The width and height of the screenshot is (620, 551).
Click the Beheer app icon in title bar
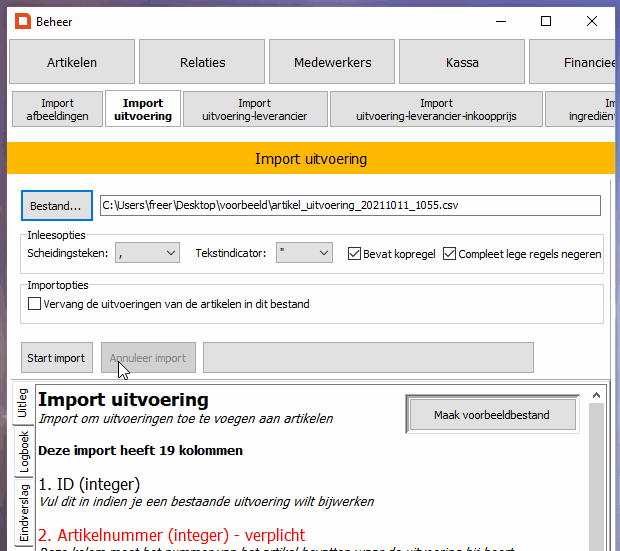point(20,21)
